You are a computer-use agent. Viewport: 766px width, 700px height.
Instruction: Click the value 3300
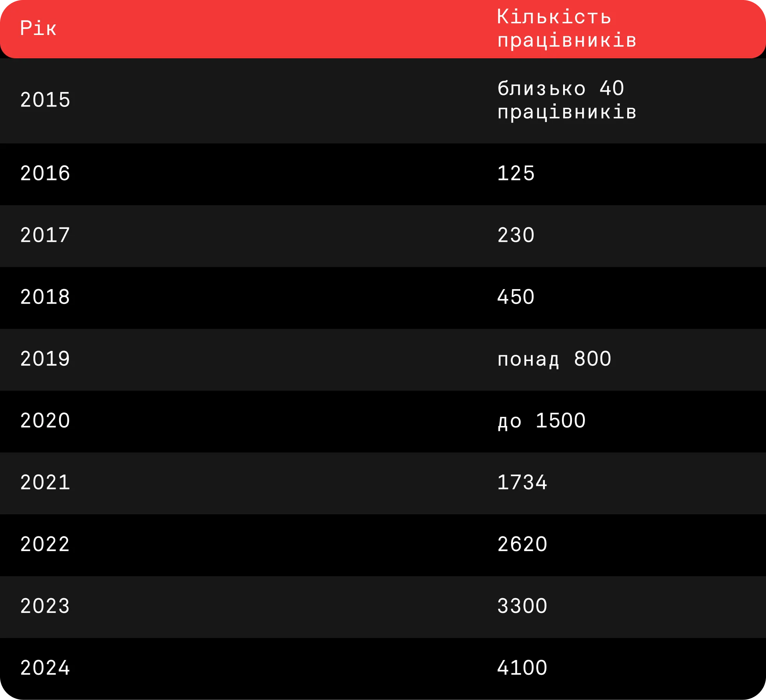pos(522,606)
